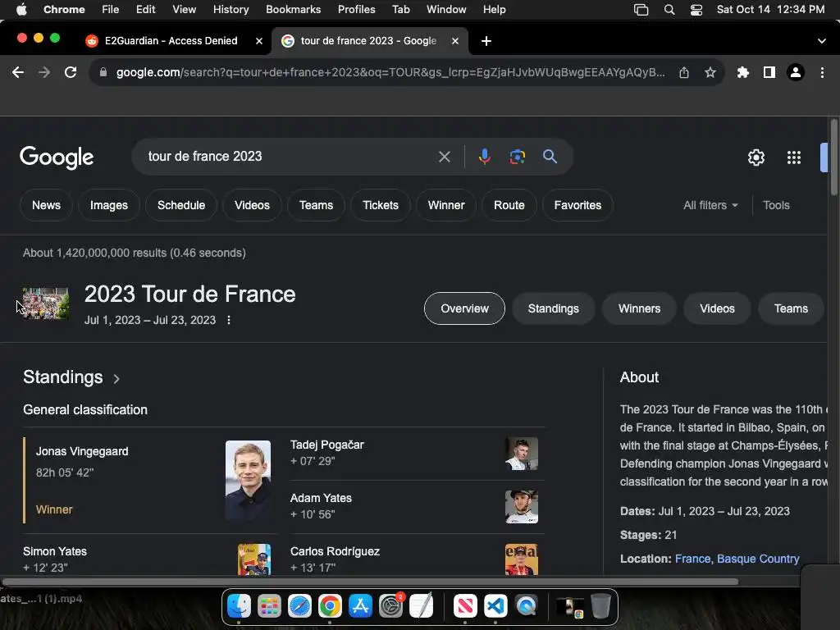Open Safari from the Dock

point(299,606)
